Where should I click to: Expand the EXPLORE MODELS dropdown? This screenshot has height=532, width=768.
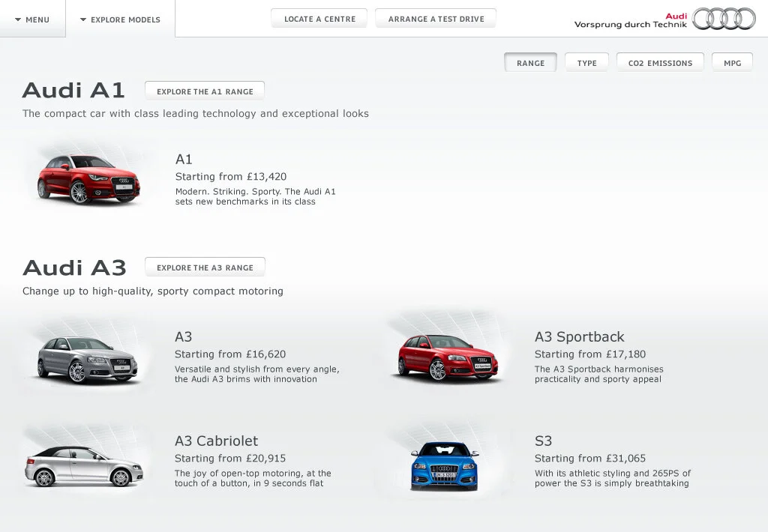(x=121, y=19)
